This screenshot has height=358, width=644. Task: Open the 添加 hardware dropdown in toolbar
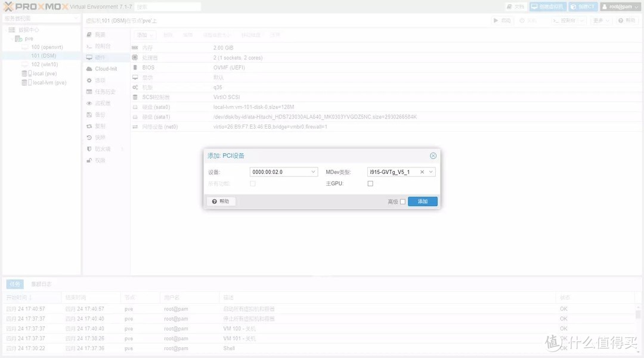[x=145, y=35]
